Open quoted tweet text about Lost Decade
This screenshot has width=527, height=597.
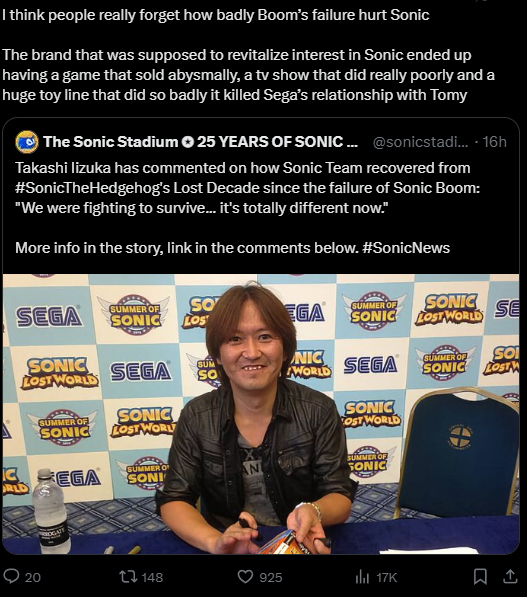[x=248, y=208]
